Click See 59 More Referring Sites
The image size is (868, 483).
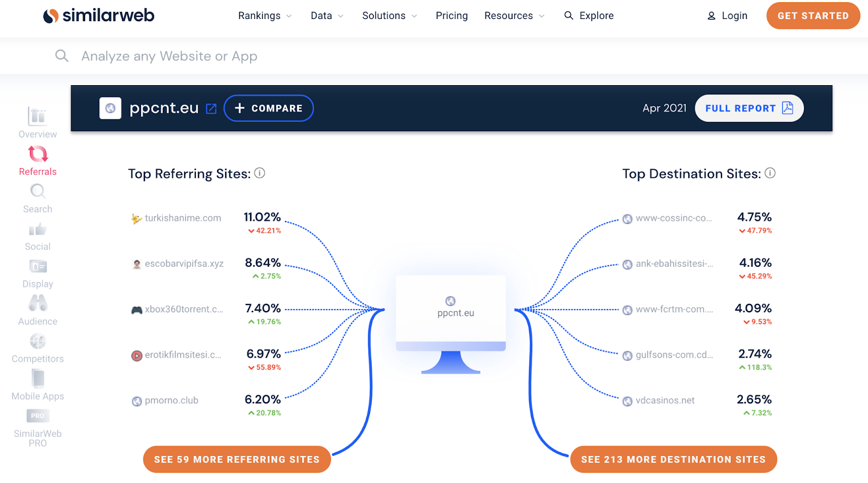pos(237,460)
